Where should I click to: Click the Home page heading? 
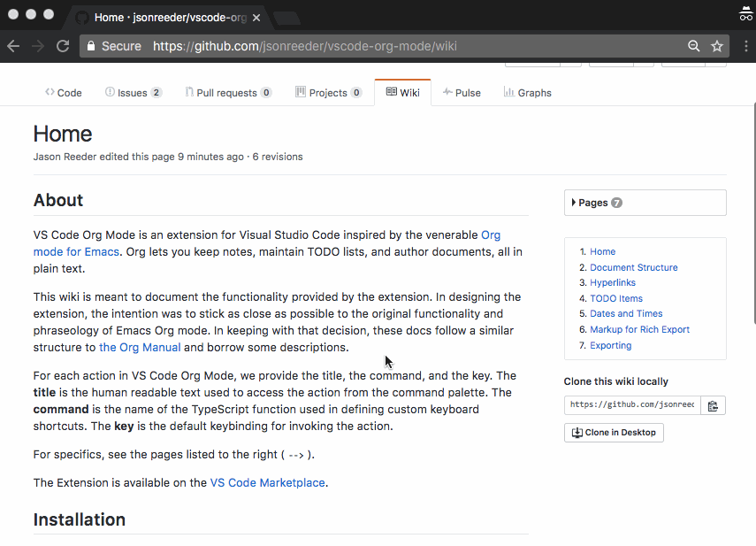(63, 135)
